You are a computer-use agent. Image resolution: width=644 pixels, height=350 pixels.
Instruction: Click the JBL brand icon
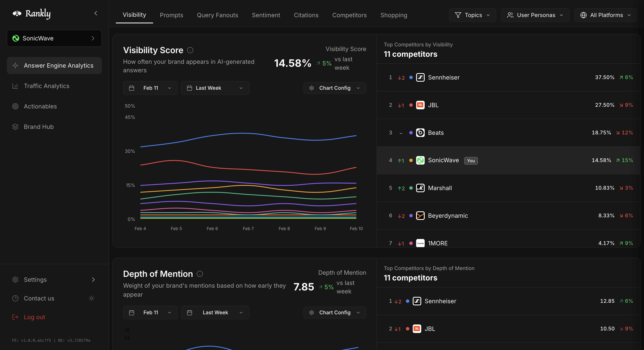[x=420, y=105]
